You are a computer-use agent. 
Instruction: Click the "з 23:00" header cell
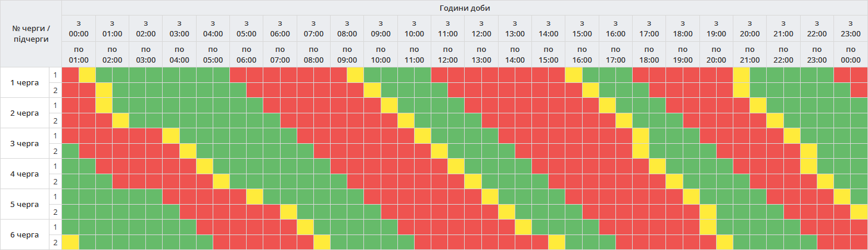[850, 29]
